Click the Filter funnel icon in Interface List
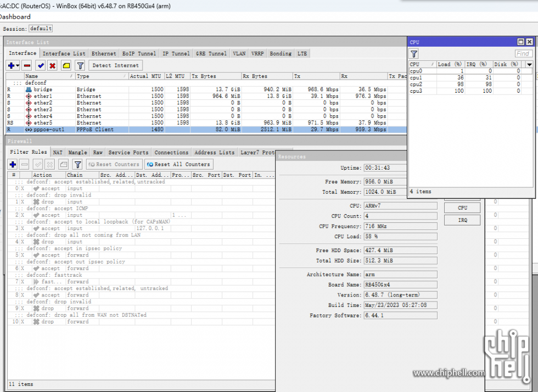The image size is (538, 392). pos(80,65)
